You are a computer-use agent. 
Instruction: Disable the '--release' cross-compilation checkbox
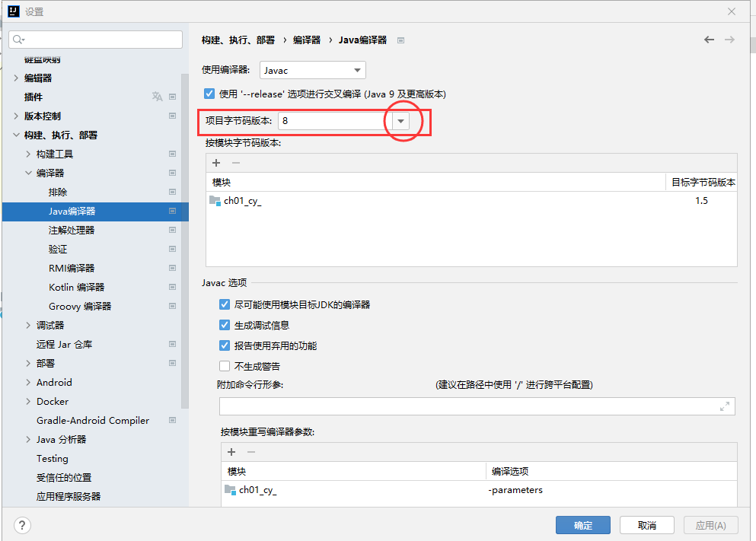(x=209, y=94)
